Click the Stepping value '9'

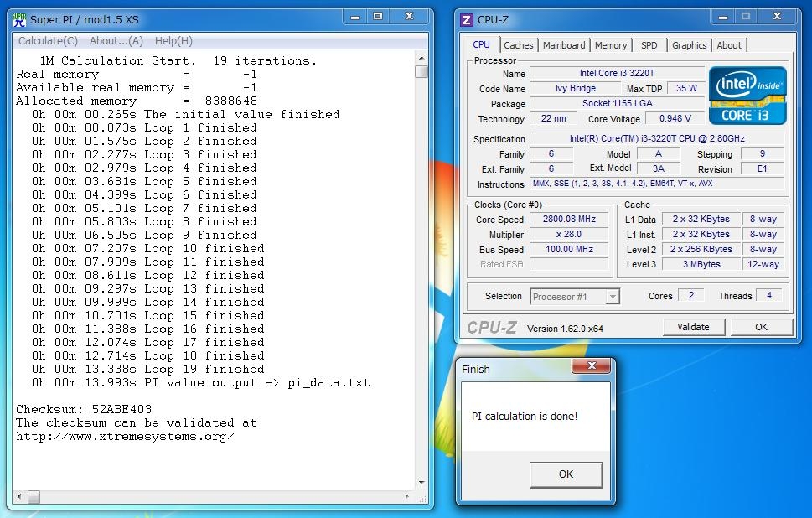point(763,154)
